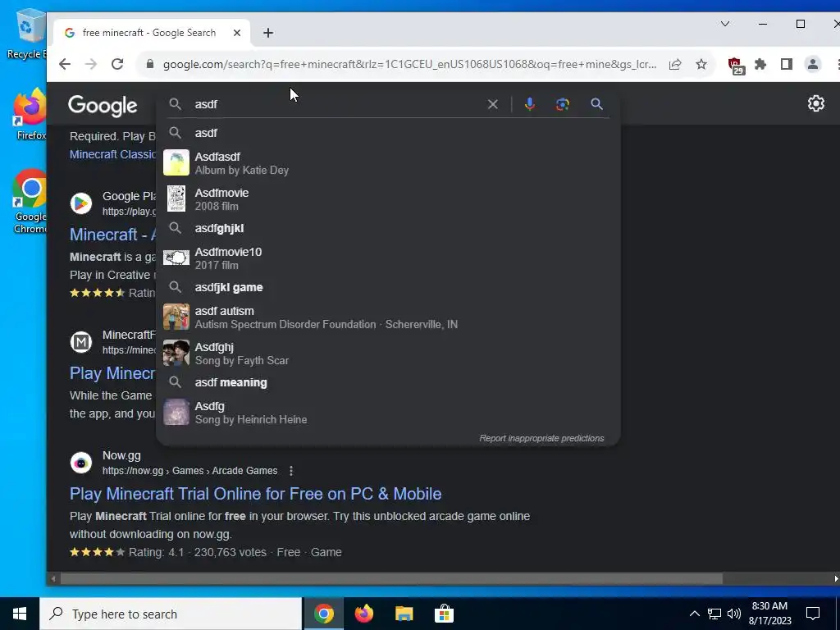
Task: Open the Minecraft Classic link
Action: [112, 154]
